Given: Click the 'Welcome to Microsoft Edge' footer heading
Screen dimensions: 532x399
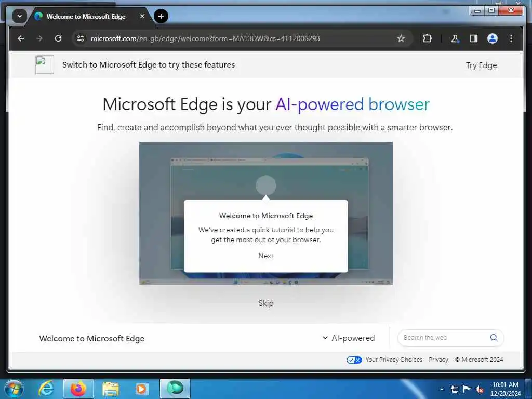Looking at the screenshot, I should pyautogui.click(x=91, y=338).
